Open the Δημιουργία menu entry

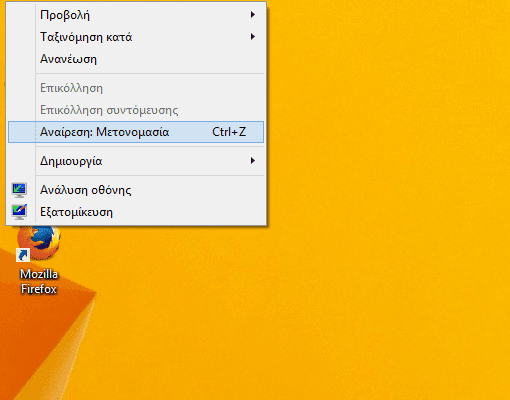point(136,161)
